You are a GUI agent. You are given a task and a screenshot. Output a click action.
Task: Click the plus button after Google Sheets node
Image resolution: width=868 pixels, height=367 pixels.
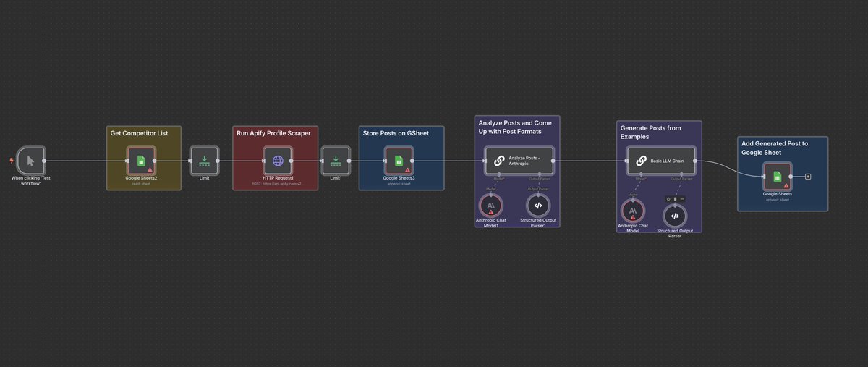pyautogui.click(x=808, y=176)
